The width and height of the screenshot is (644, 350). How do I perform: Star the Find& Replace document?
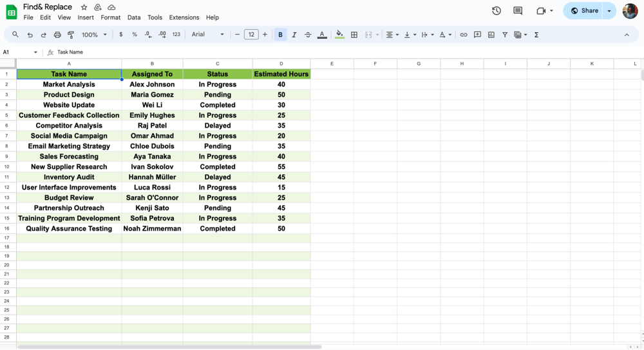point(84,7)
